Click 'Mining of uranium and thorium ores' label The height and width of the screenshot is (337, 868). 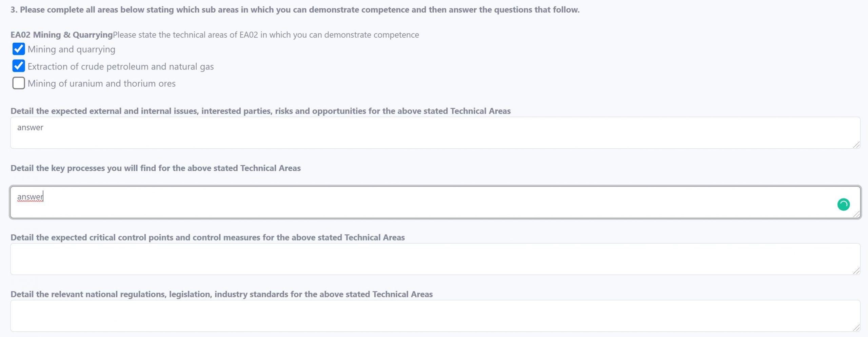pyautogui.click(x=102, y=84)
